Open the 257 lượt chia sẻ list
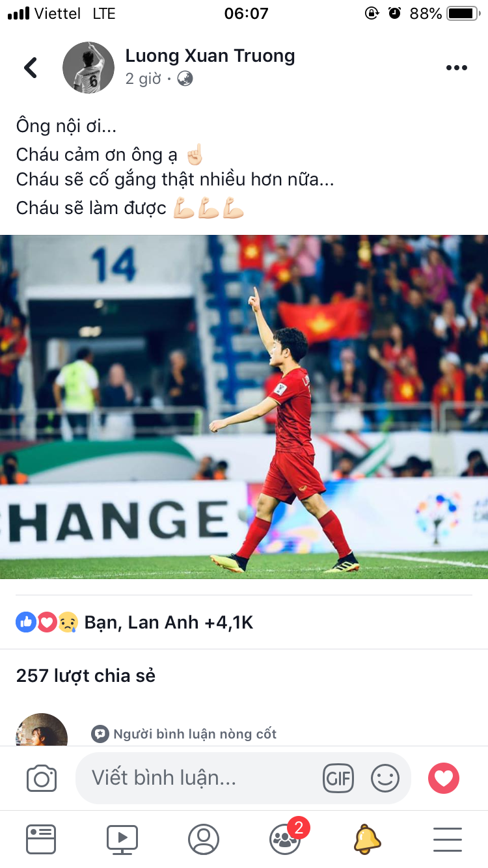This screenshot has height=868, width=488. [x=86, y=676]
